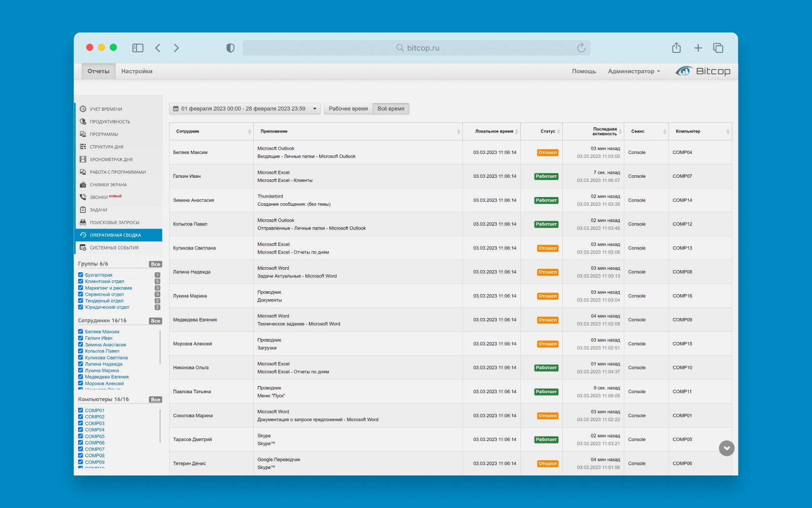Uncheck the Бухгалтерия group checkbox

(81, 275)
